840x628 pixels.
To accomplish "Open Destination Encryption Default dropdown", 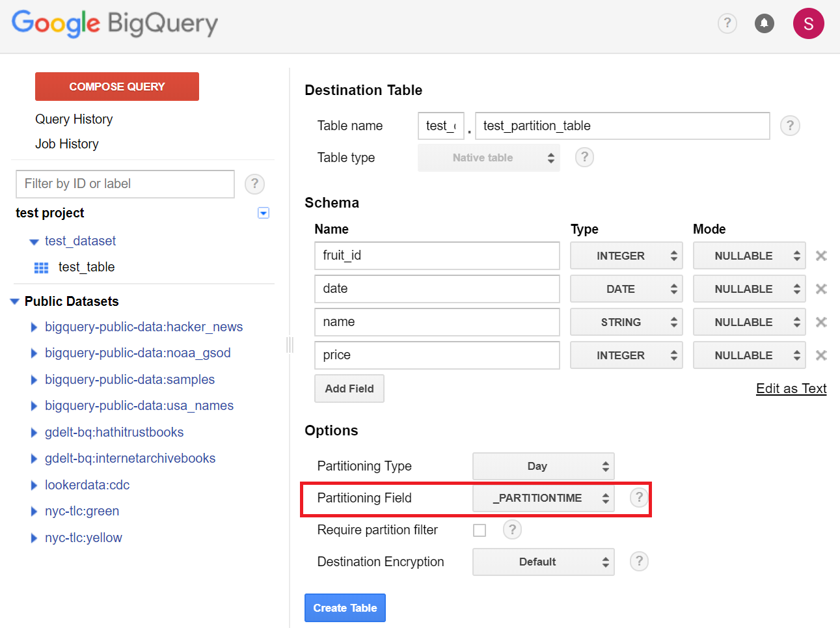I will (x=543, y=562).
